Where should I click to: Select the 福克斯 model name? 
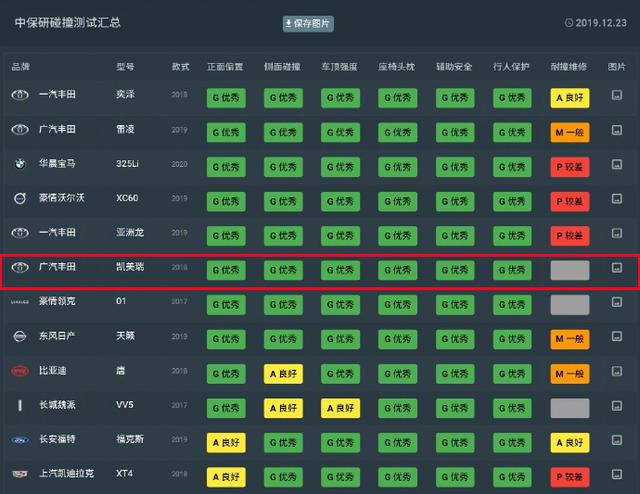coord(130,439)
